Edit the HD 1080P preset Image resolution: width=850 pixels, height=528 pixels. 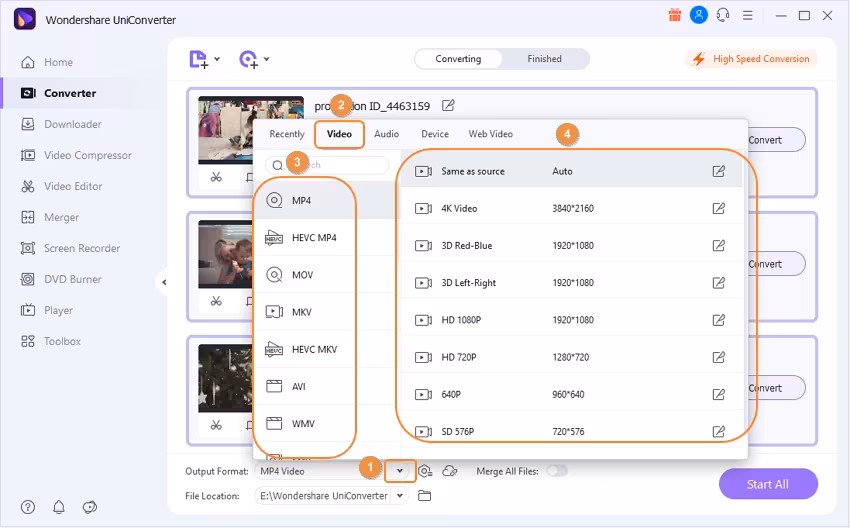pos(718,320)
